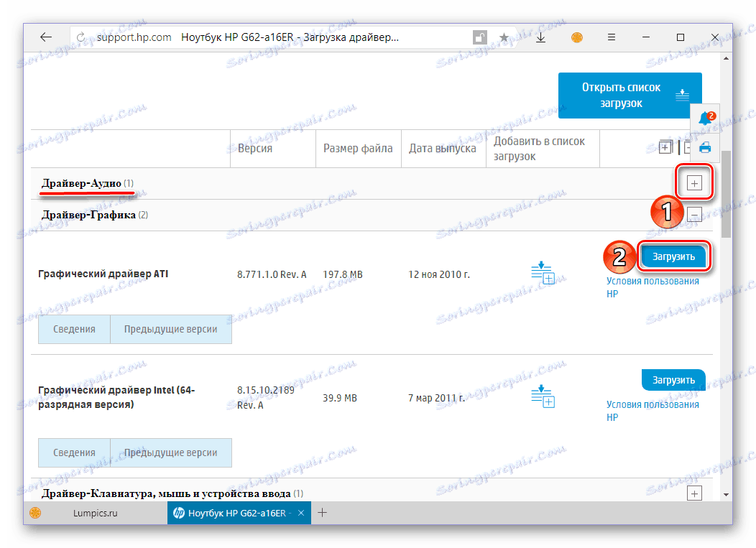This screenshot has height=548, width=756.
Task: Click the Версия column header
Action: (x=254, y=149)
